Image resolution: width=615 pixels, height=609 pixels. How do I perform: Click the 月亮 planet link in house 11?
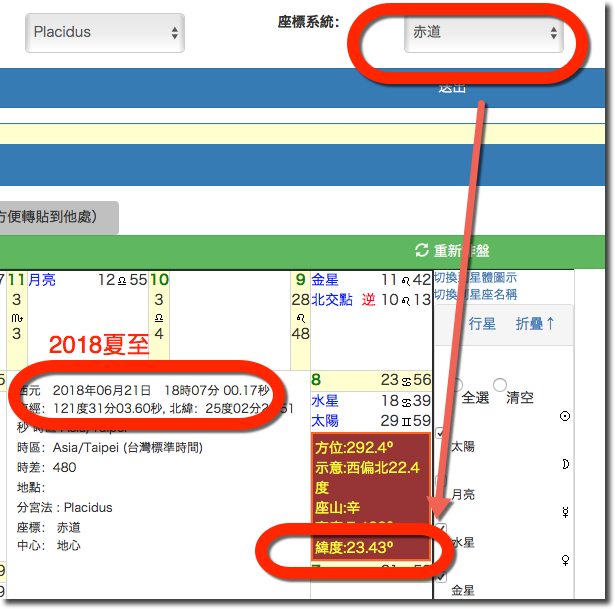(42, 280)
